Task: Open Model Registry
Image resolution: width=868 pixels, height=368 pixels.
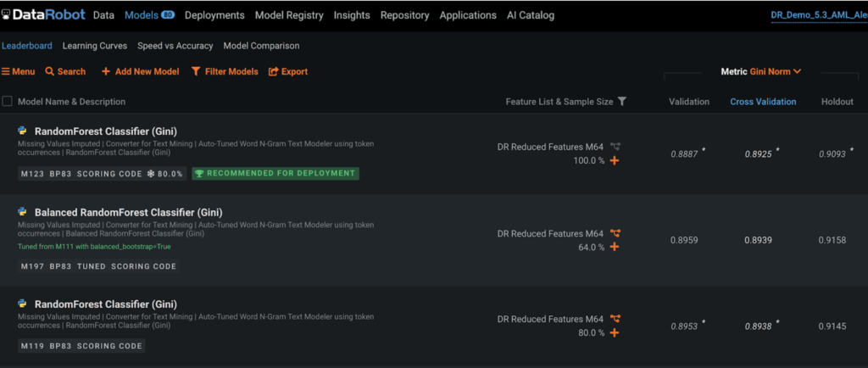Action: coord(289,15)
